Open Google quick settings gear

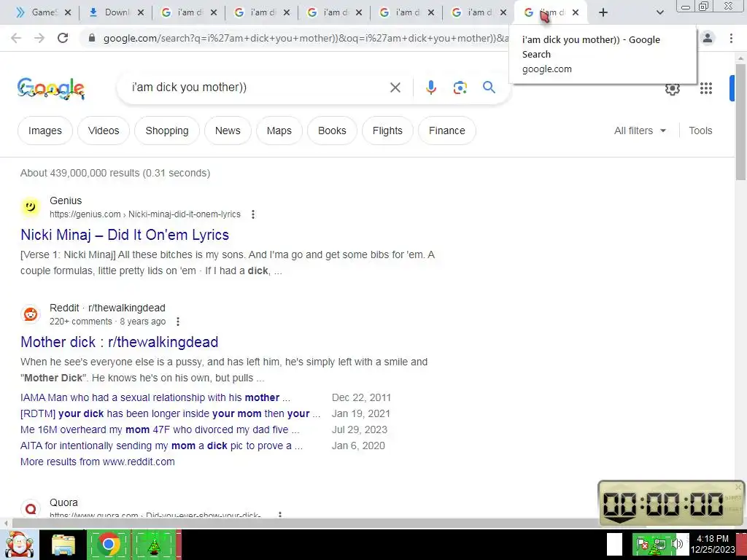pos(672,88)
